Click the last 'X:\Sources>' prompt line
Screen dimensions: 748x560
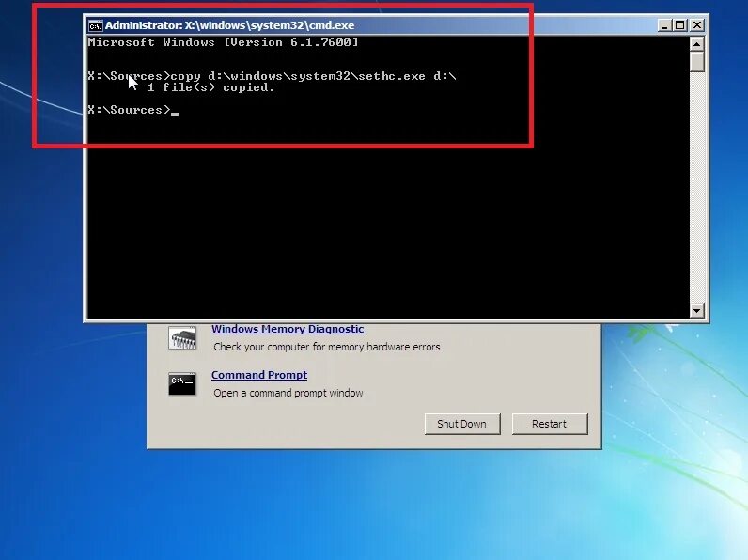click(x=133, y=110)
